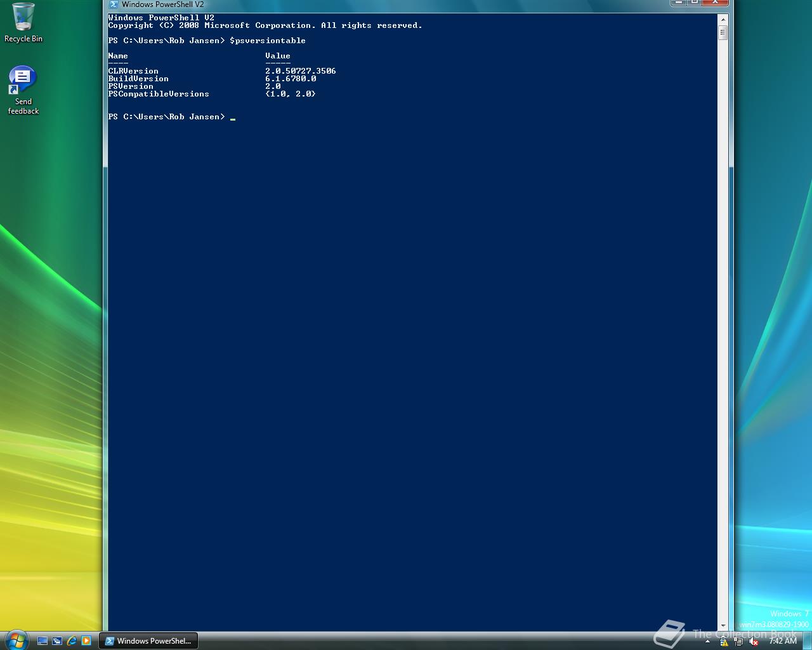
Task: Close the PowerShell window
Action: coord(716,3)
